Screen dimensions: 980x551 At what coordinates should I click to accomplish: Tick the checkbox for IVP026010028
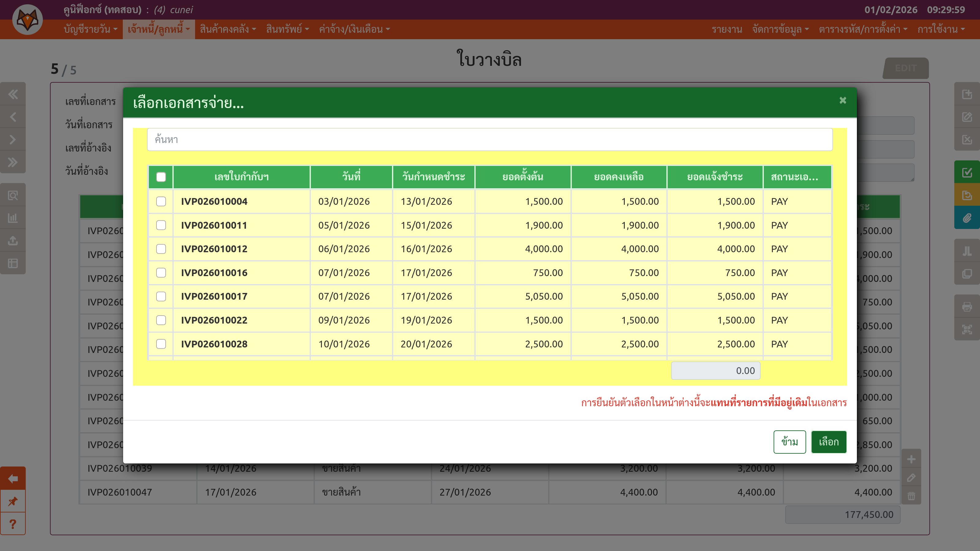tap(161, 344)
